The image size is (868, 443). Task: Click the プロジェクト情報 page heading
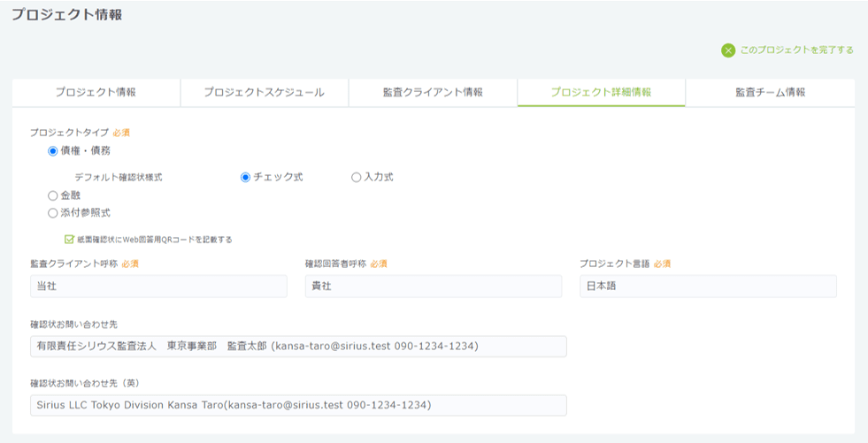pyautogui.click(x=67, y=15)
